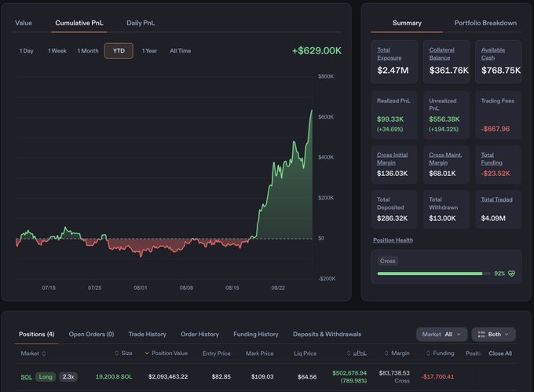Image resolution: width=534 pixels, height=392 pixels.
Task: Click the $109.03 mark price cell
Action: pos(262,376)
